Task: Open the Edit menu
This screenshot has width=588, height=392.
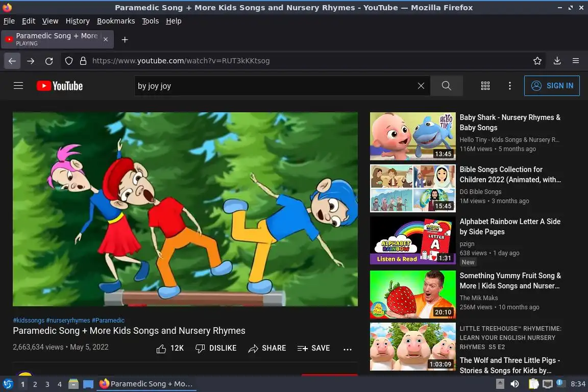Action: (29, 21)
